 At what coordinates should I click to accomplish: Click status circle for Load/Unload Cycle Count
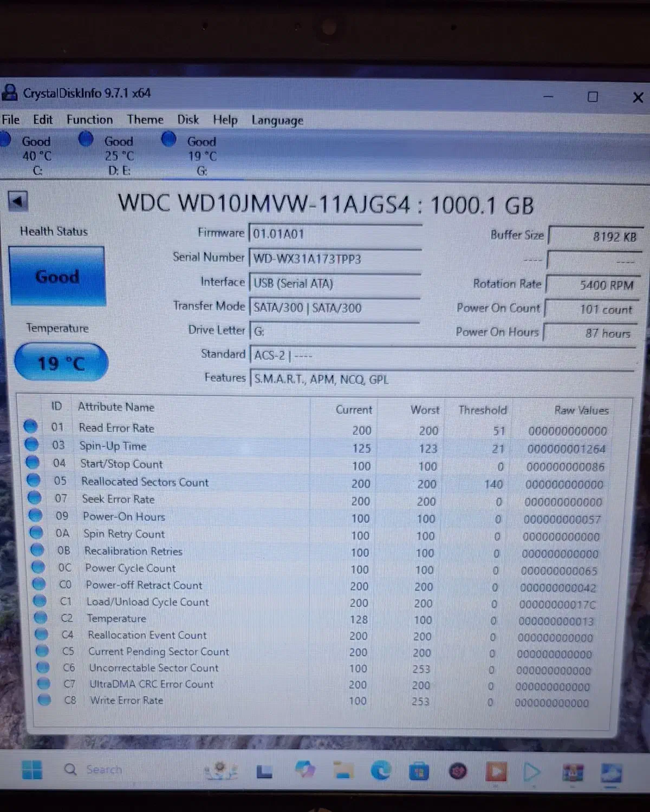(40, 601)
